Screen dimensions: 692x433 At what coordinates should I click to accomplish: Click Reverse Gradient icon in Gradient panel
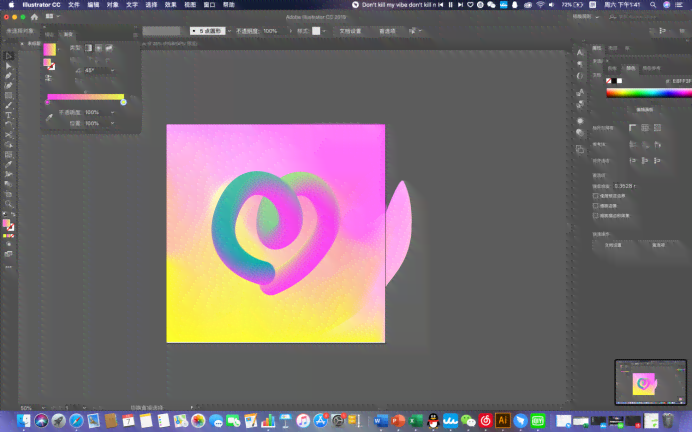[48, 79]
